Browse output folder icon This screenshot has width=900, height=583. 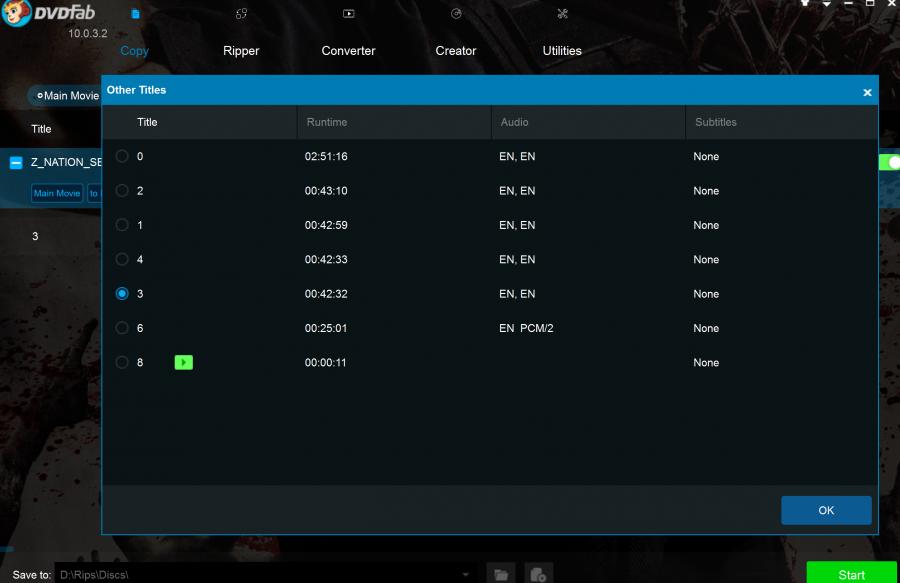501,574
